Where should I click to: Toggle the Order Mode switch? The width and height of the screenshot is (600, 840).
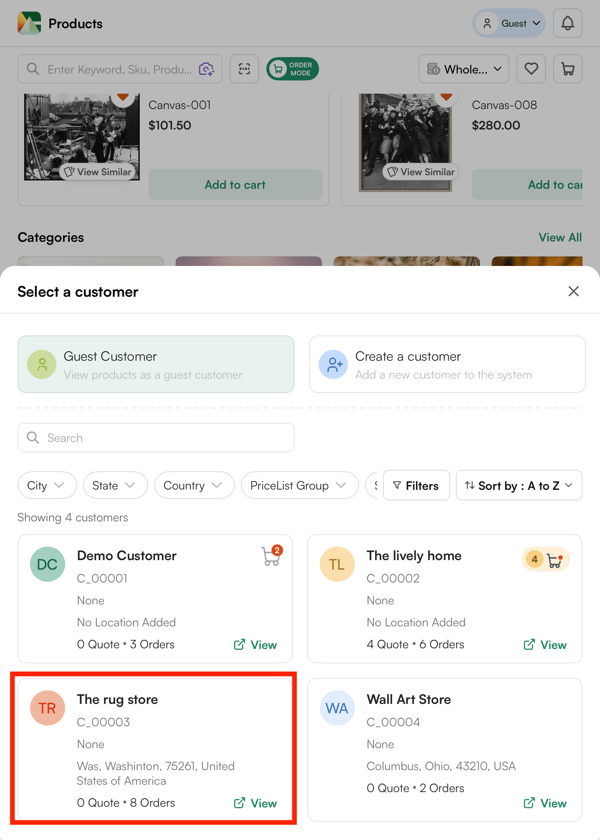[x=292, y=69]
